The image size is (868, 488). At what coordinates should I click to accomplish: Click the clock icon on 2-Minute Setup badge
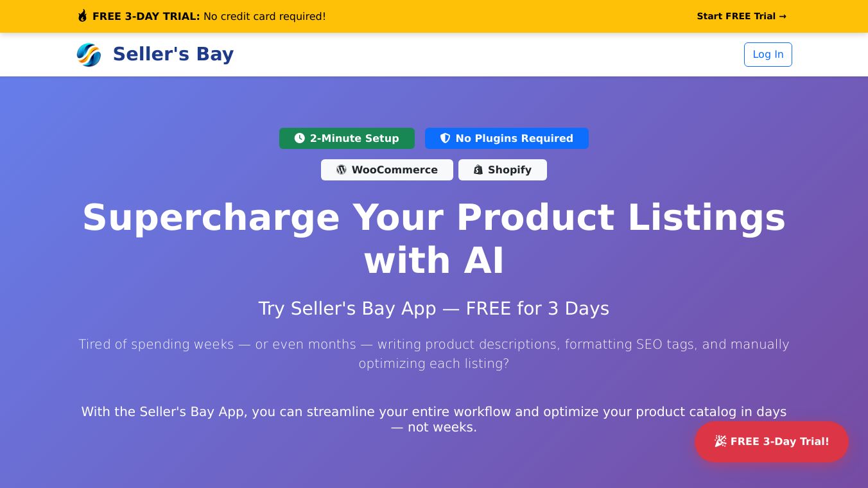pyautogui.click(x=299, y=138)
